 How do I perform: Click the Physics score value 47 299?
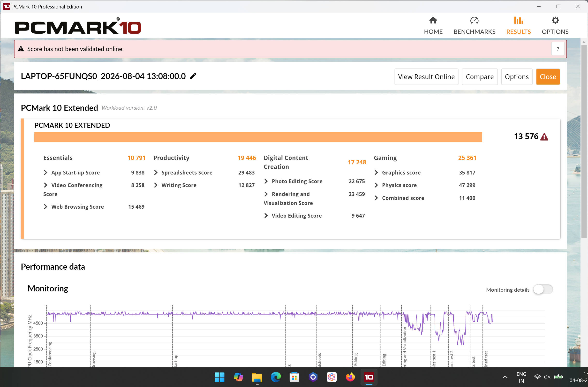coord(467,185)
